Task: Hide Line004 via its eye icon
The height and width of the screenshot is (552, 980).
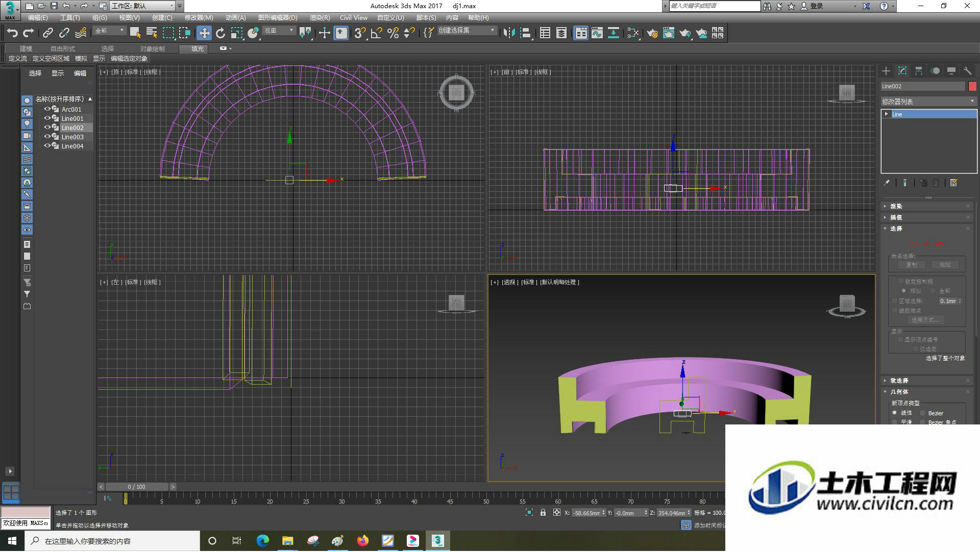Action: point(47,146)
